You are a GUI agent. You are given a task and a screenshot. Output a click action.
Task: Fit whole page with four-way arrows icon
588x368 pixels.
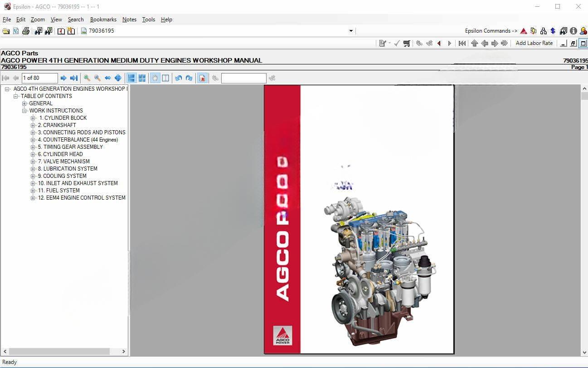(x=118, y=78)
